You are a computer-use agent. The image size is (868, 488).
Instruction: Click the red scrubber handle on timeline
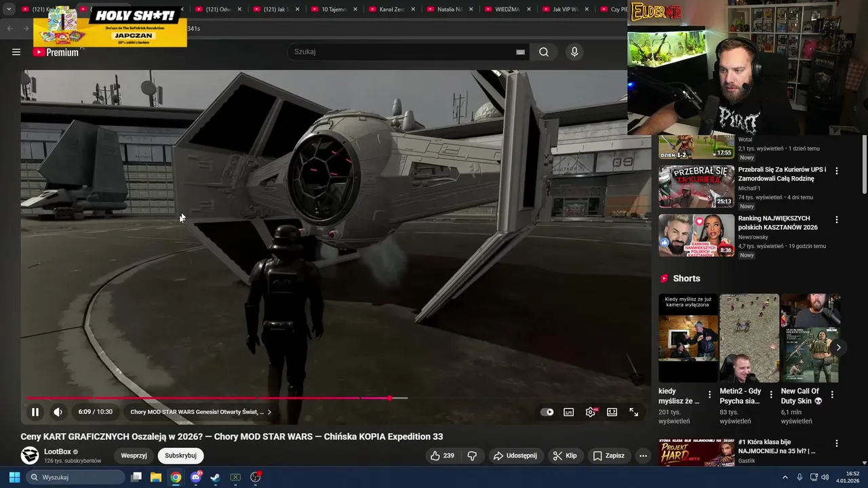(x=390, y=398)
